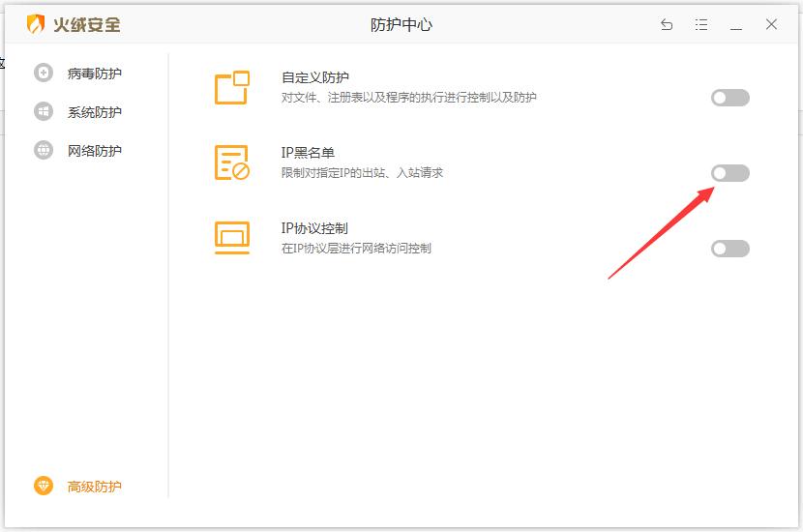Image resolution: width=803 pixels, height=532 pixels.
Task: Click the 病毒防护 sidebar icon
Action: (44, 73)
